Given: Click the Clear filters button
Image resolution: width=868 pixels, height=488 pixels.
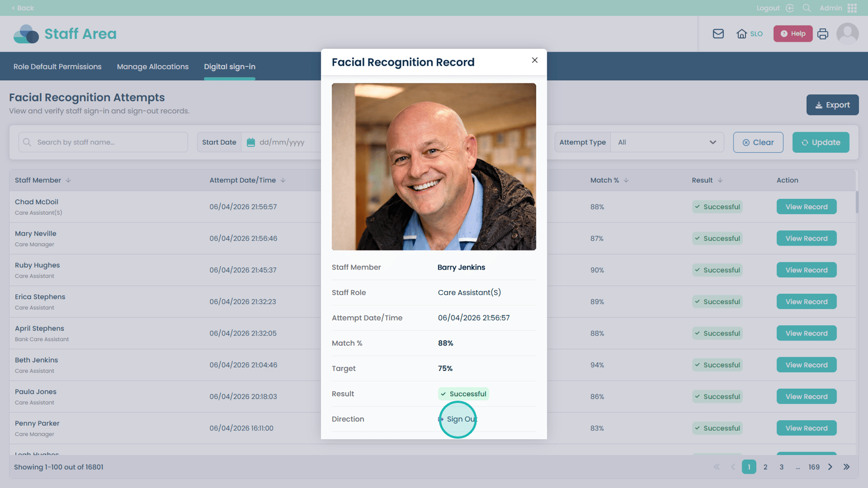Looking at the screenshot, I should tap(758, 142).
